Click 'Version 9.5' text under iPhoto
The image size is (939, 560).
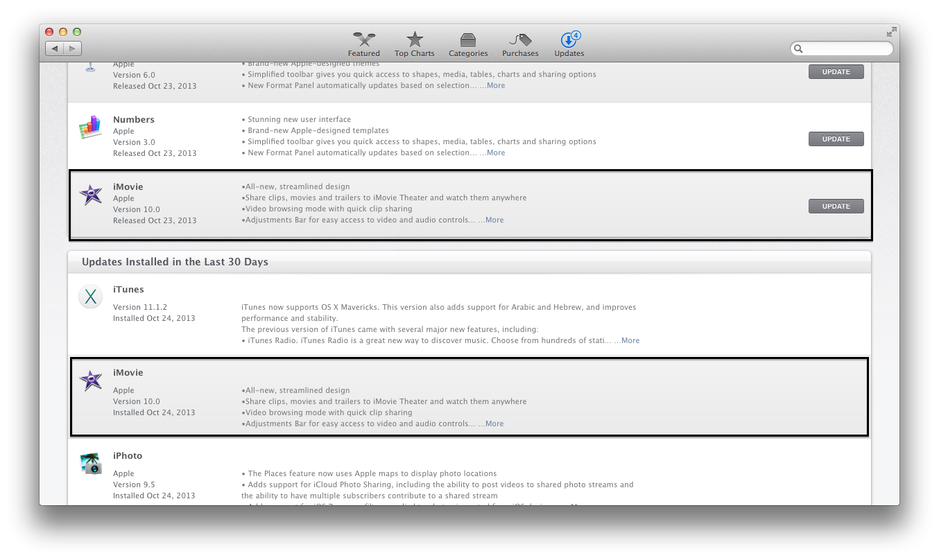[x=134, y=484]
